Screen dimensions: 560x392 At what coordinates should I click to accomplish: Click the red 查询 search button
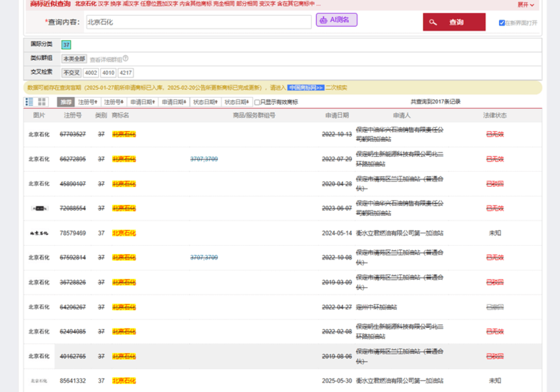454,22
